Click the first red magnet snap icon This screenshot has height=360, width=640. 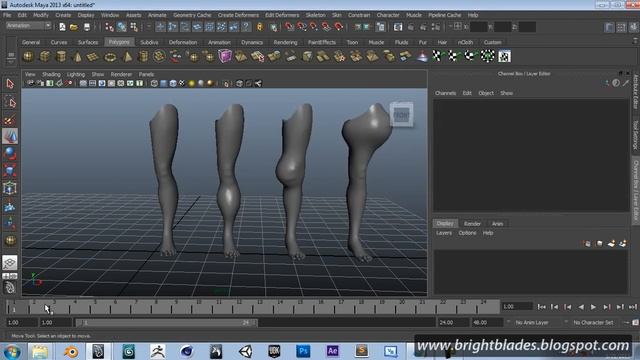click(x=289, y=27)
